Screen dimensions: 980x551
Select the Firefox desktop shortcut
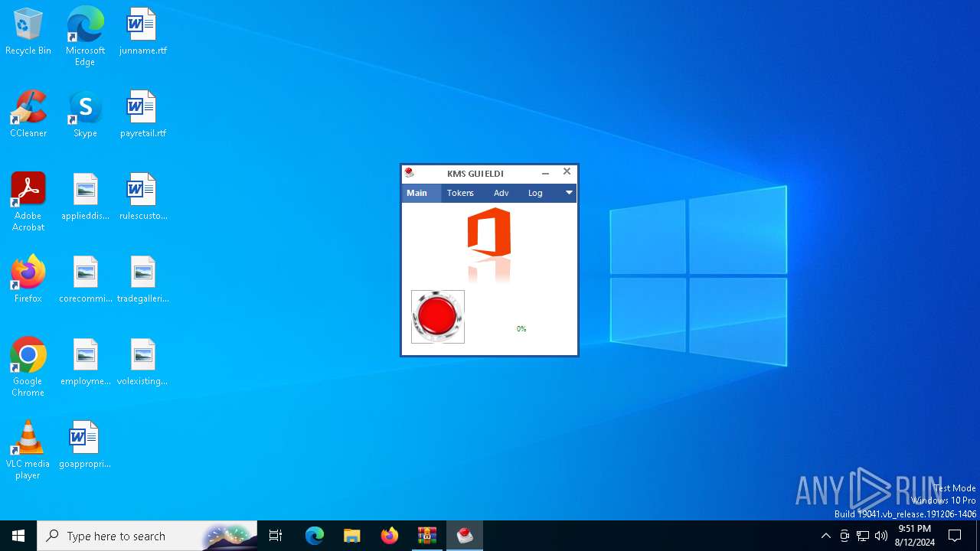pos(28,280)
